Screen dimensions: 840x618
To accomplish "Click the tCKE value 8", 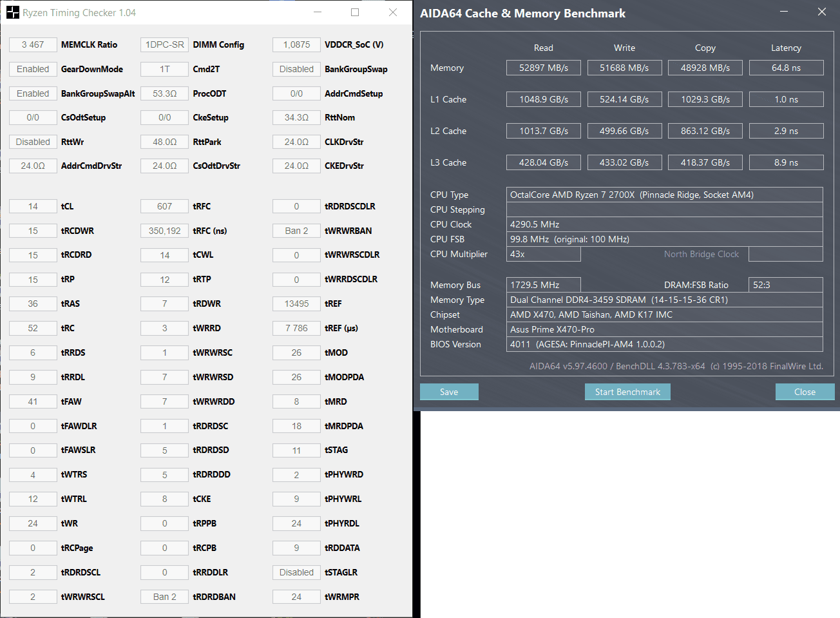I will pyautogui.click(x=165, y=499).
